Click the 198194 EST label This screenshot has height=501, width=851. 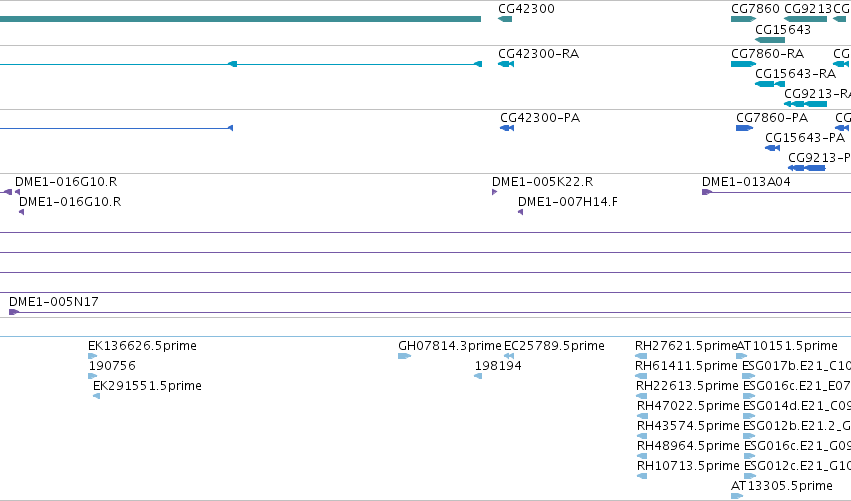[498, 366]
